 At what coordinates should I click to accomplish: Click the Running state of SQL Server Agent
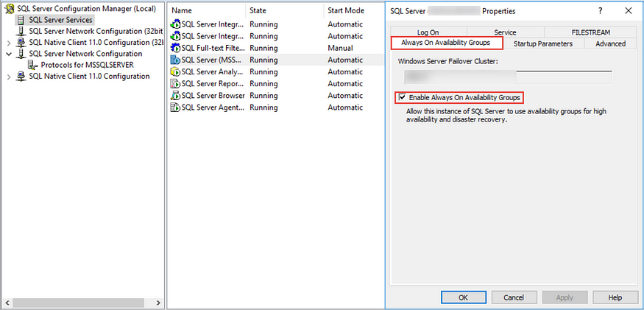[x=263, y=108]
